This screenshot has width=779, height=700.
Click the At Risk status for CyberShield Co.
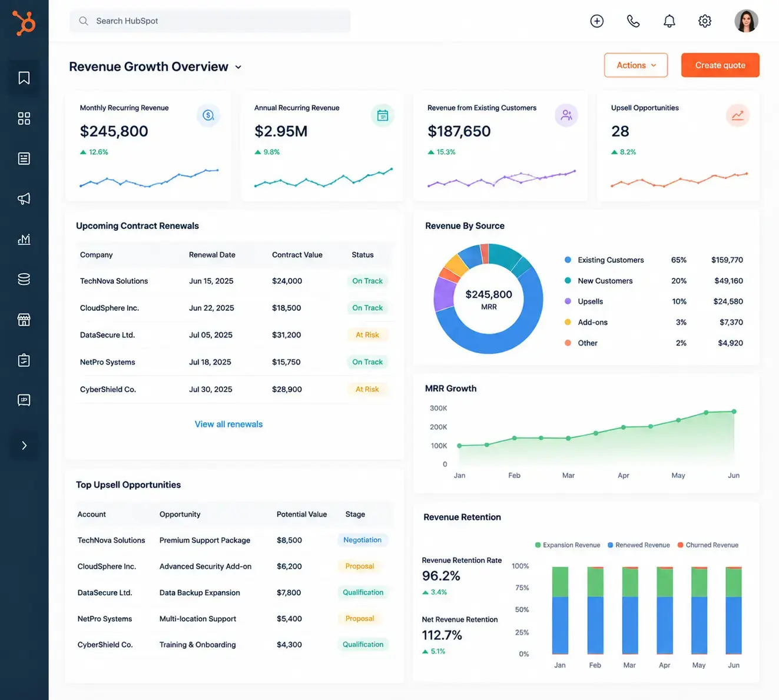[367, 389]
